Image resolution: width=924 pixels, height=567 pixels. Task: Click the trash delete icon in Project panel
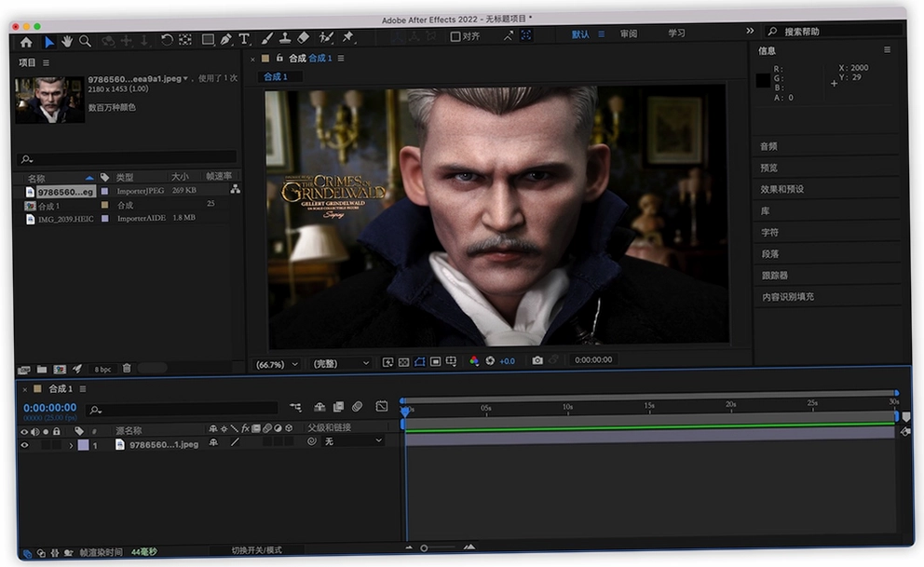point(126,369)
